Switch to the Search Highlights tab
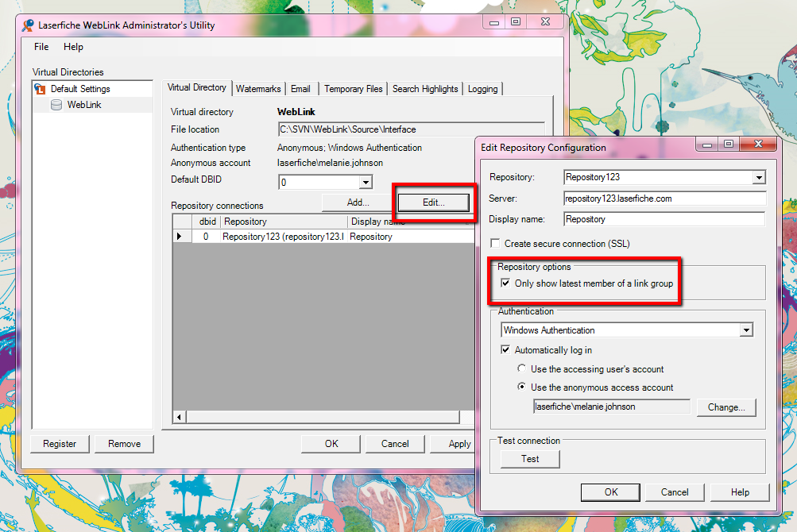This screenshot has height=532, width=797. (425, 89)
